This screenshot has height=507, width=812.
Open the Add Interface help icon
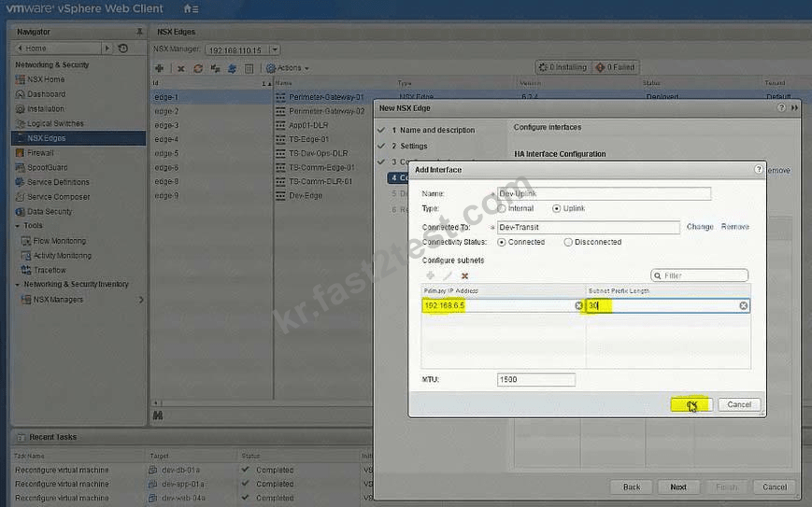[759, 169]
